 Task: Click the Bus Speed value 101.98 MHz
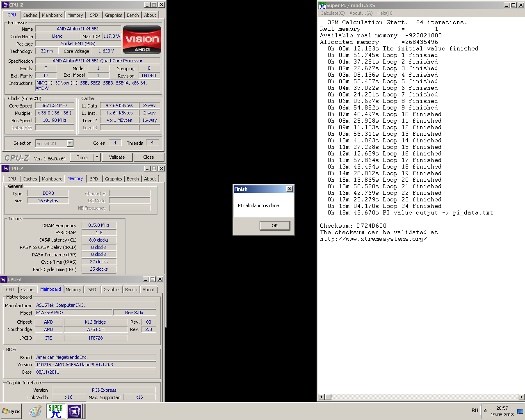coord(55,120)
